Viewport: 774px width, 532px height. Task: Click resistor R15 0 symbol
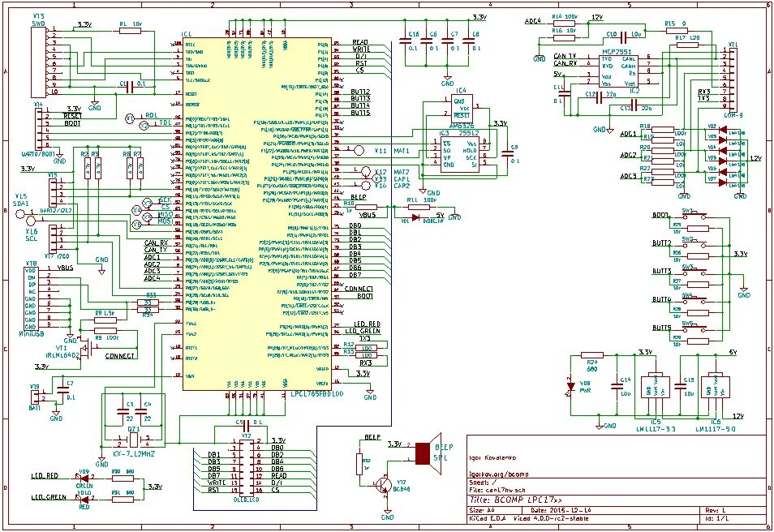click(677, 31)
